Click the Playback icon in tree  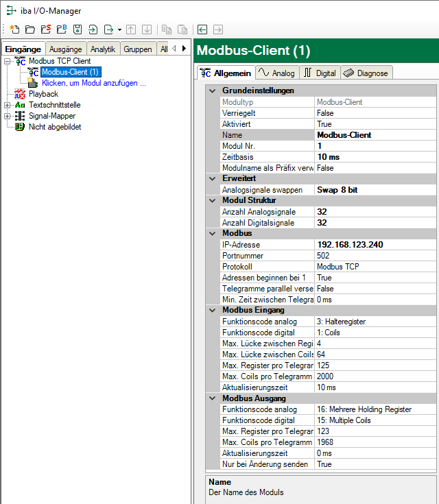[20, 94]
